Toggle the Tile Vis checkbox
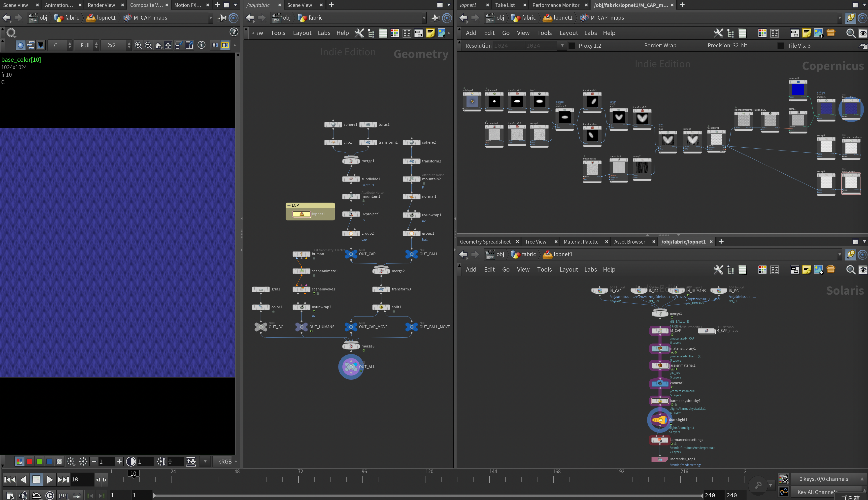Screen dimensions: 868x500 781,46
